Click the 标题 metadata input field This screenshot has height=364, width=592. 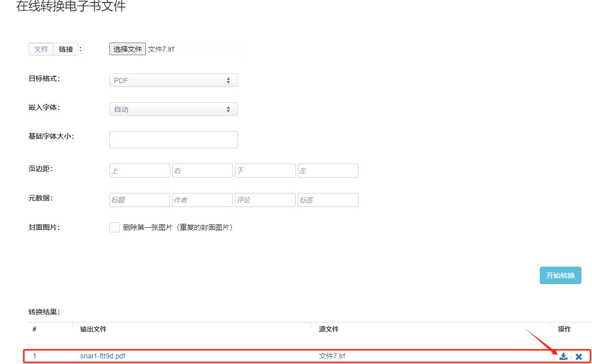pos(140,200)
